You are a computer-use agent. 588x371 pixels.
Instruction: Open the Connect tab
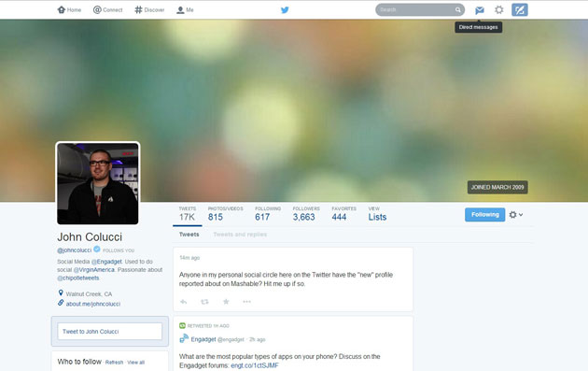point(107,9)
